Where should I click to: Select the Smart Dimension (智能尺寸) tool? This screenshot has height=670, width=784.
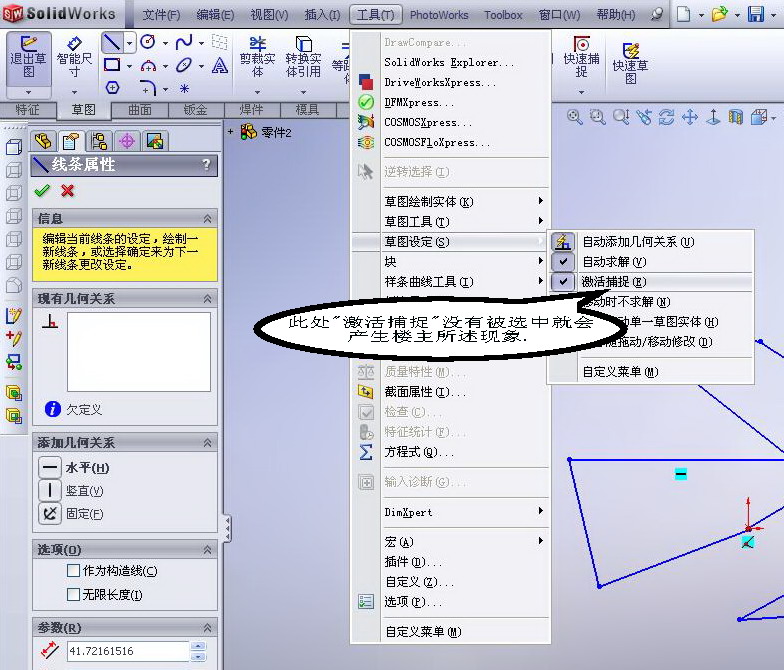74,58
